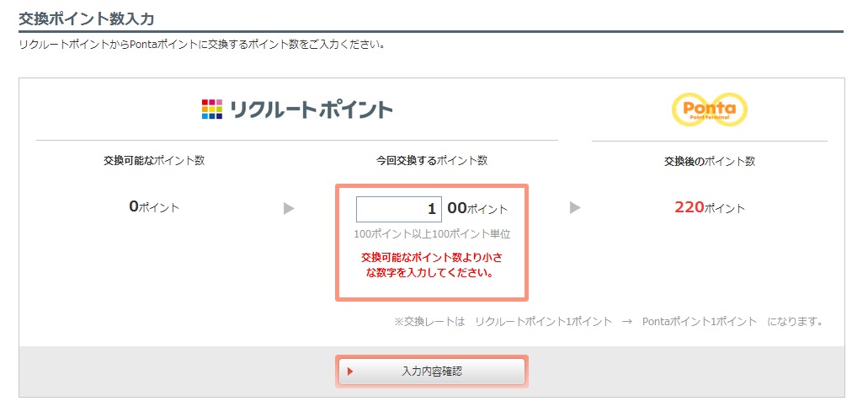The image size is (868, 412).
Task: Click the instruction text リクルートポイントからPontaポイントに交換する
Action: 202,45
